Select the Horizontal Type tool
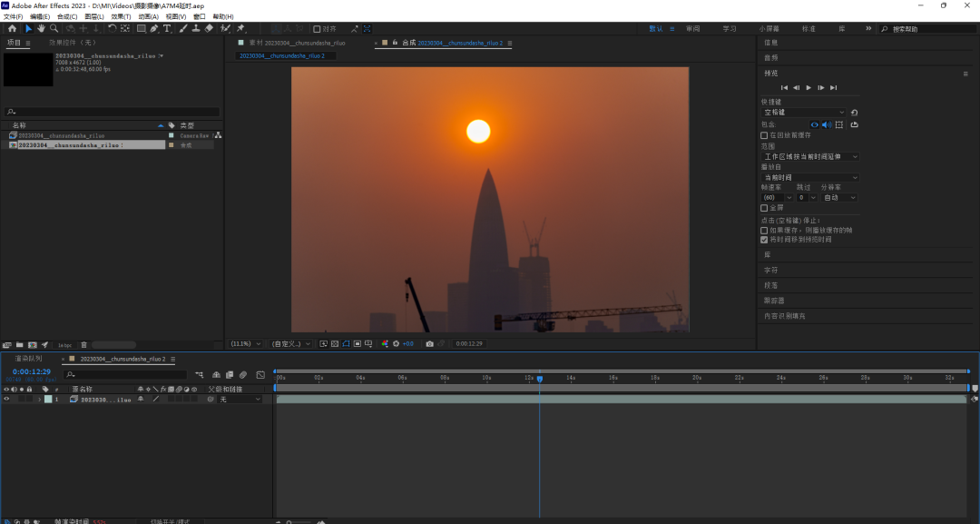 click(169, 28)
